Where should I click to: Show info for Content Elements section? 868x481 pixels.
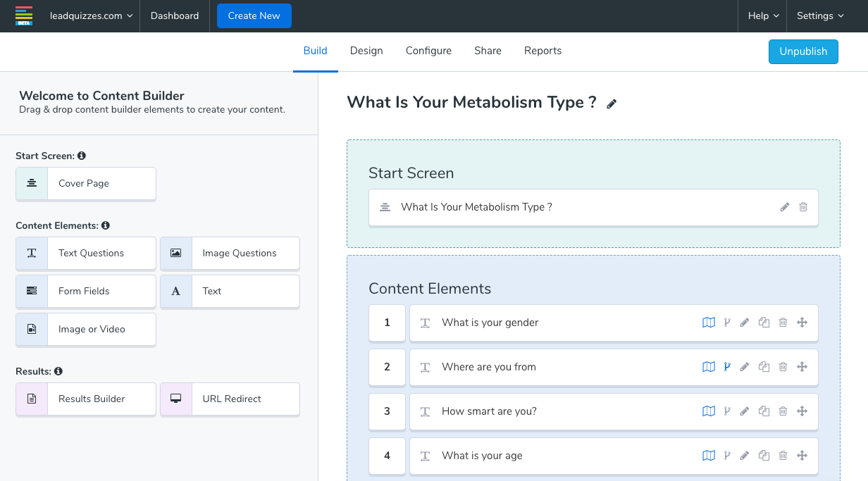(x=106, y=226)
